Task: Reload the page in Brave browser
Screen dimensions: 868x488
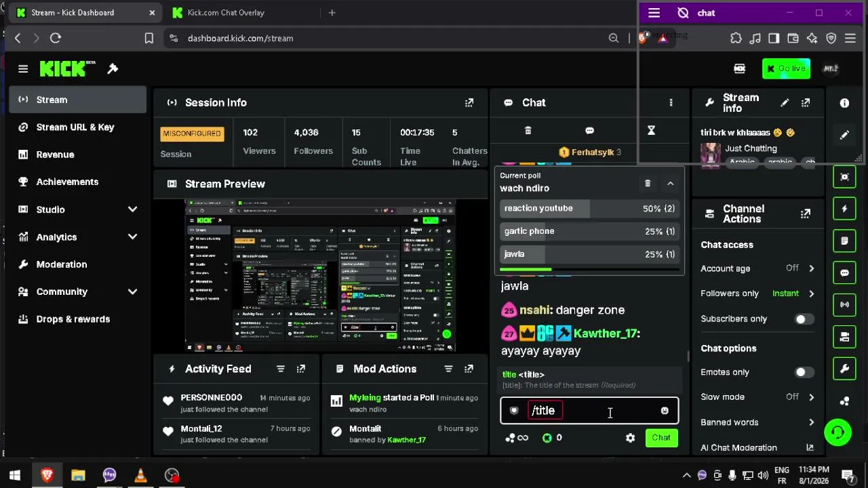Action: point(56,39)
